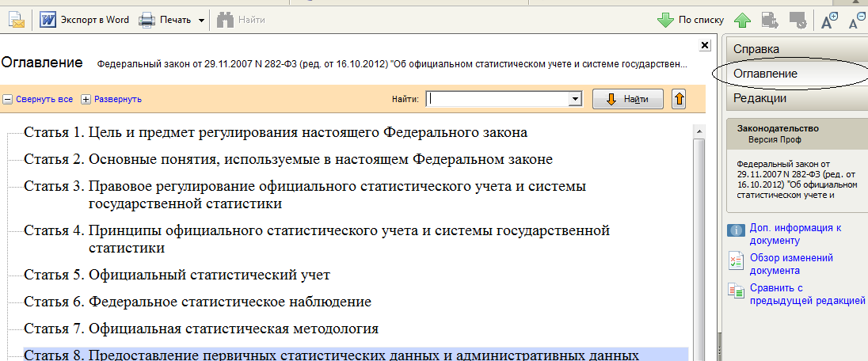Open search field history dropdown arrow
Viewport: 868px width, 361px height.
pos(577,99)
